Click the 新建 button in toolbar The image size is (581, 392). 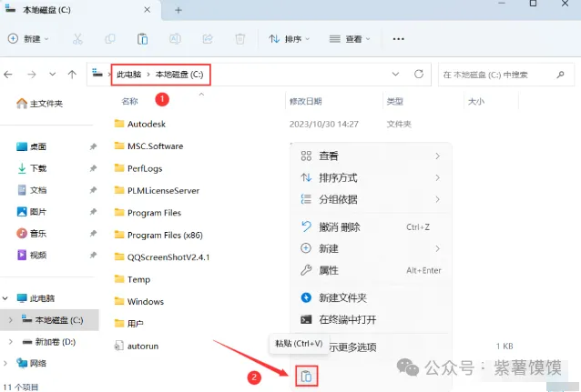[x=28, y=39]
